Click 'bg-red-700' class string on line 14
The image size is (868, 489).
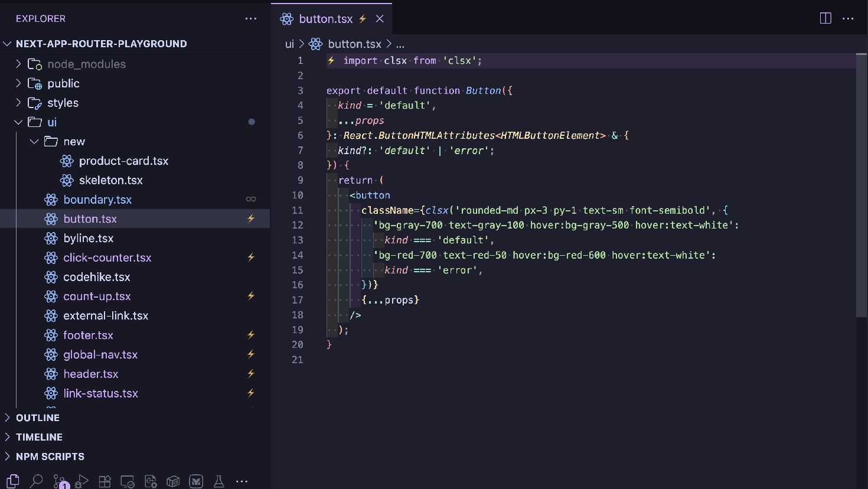407,255
